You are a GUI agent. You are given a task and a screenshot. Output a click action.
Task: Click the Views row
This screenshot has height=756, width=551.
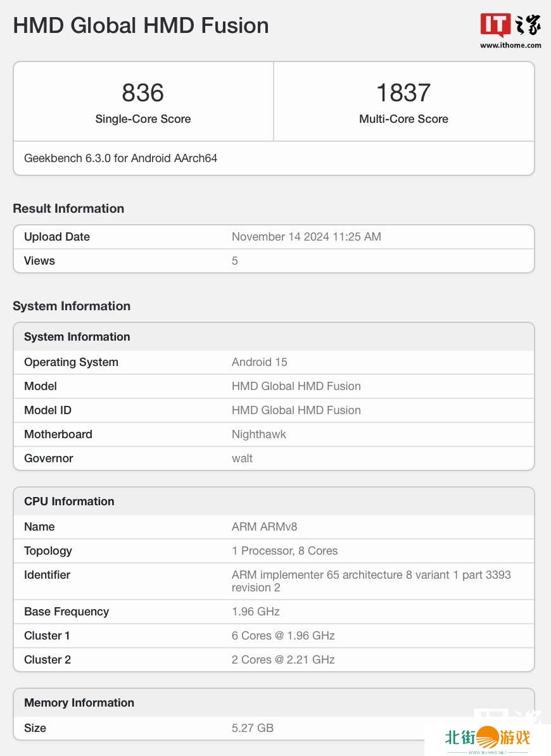click(274, 261)
